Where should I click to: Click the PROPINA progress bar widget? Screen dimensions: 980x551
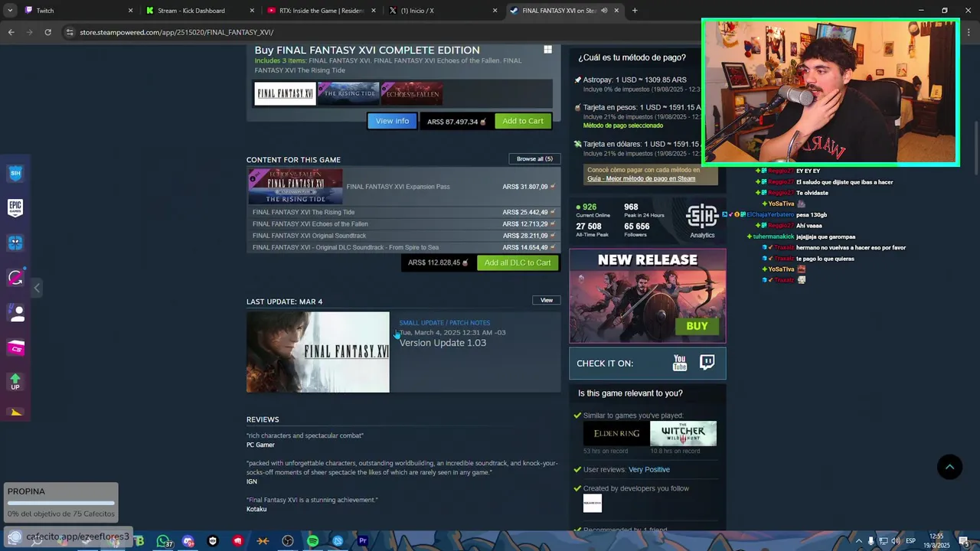[x=61, y=503]
